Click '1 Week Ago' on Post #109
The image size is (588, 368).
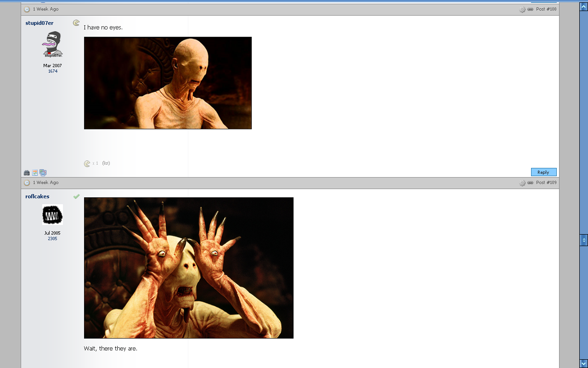click(45, 183)
